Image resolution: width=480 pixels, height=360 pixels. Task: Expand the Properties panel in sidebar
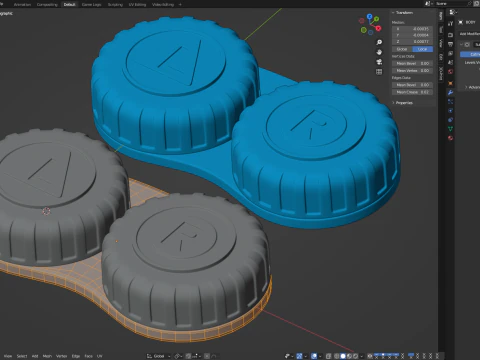tap(393, 103)
